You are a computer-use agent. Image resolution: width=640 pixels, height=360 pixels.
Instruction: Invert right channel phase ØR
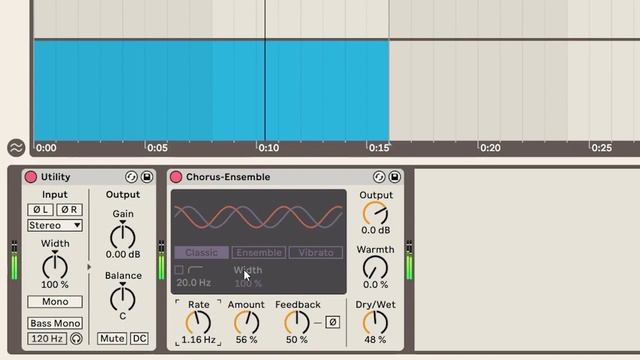pyautogui.click(x=69, y=209)
